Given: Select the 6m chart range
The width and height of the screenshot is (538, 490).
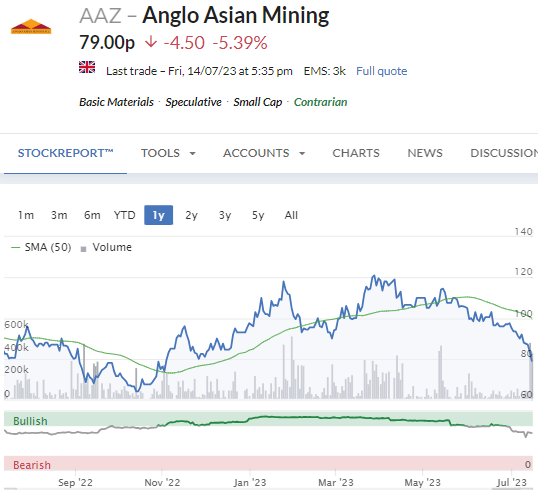Looking at the screenshot, I should point(92,215).
